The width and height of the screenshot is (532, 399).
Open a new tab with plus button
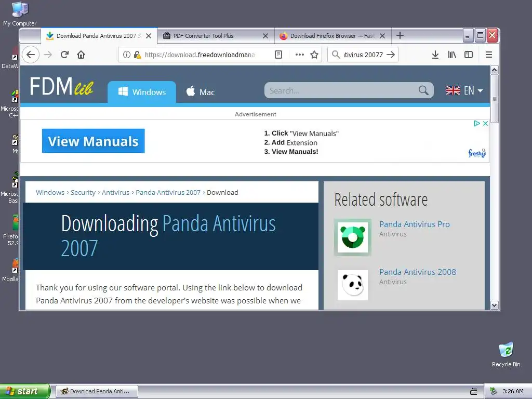(400, 36)
